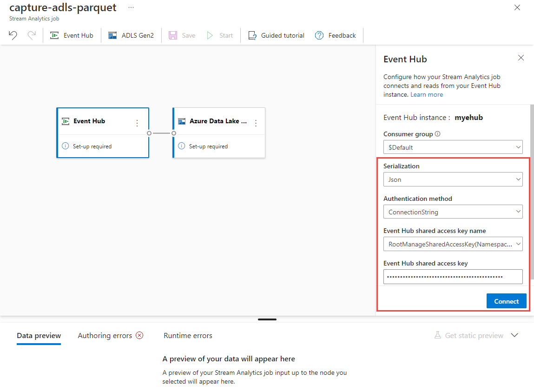The image size is (534, 392).
Task: Open the Serialization dropdown showing Json
Action: click(453, 179)
